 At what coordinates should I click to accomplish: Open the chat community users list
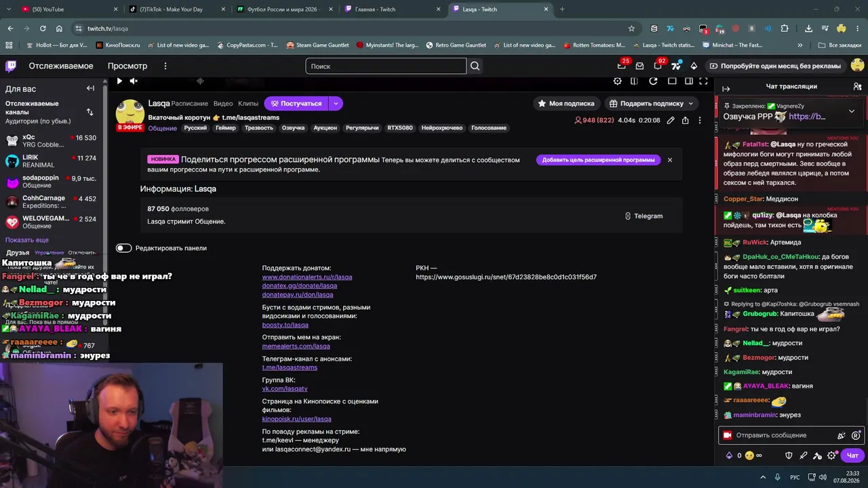point(857,87)
